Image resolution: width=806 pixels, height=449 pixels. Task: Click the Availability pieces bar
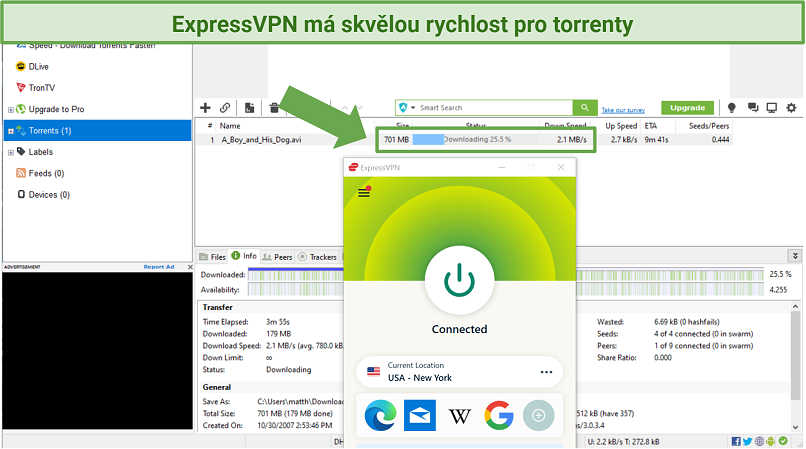coord(506,290)
